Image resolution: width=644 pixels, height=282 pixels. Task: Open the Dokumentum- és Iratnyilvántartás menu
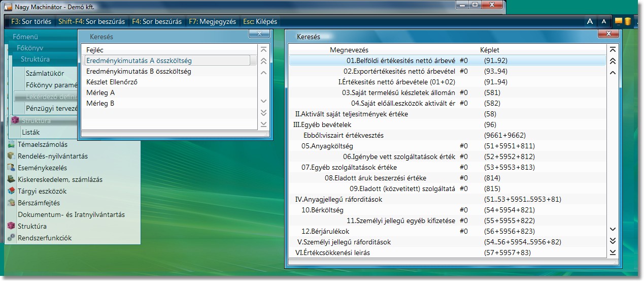coord(71,214)
